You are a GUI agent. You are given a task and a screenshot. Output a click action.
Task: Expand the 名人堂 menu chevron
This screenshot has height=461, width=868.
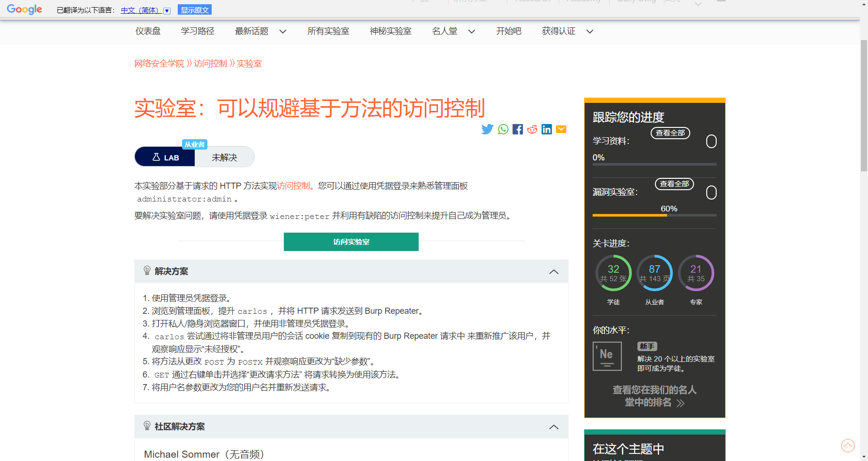click(471, 32)
